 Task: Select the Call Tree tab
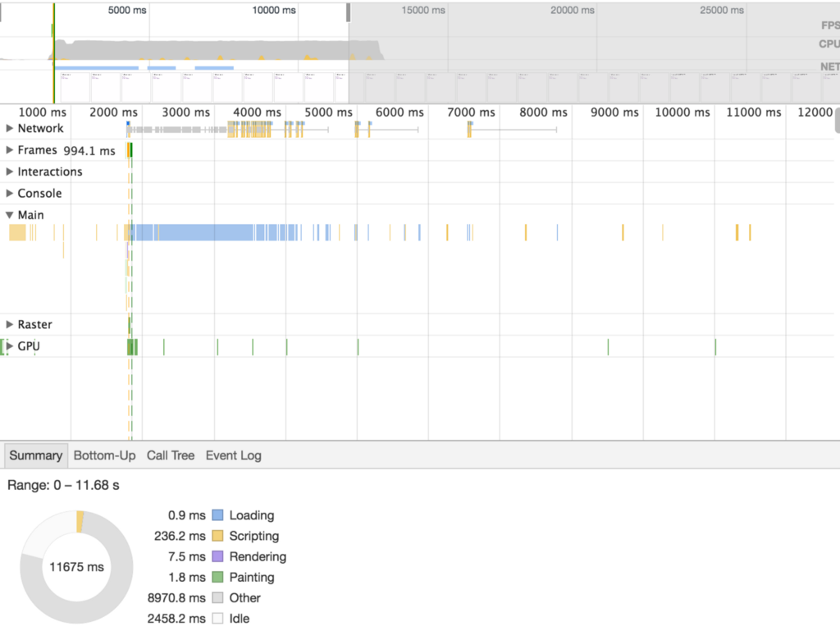click(170, 455)
